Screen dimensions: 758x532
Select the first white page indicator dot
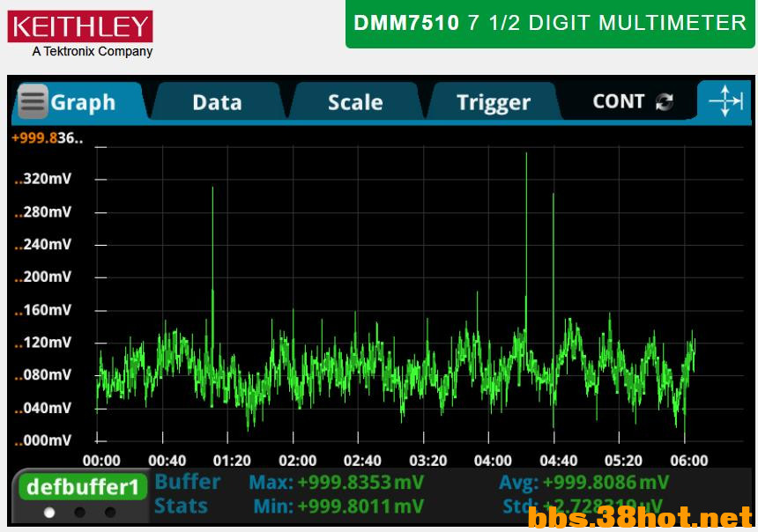[49, 512]
